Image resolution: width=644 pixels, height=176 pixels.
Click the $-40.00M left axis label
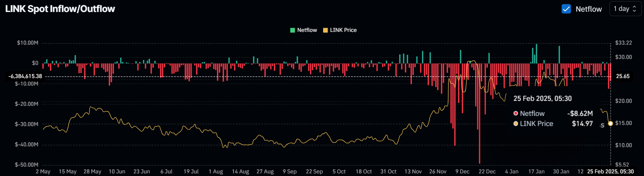[x=27, y=144]
